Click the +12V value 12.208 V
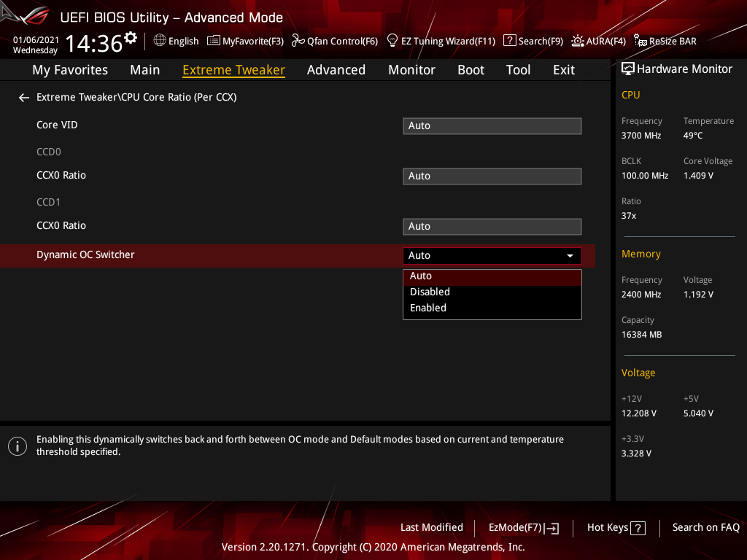The height and width of the screenshot is (560, 747). pyautogui.click(x=638, y=413)
